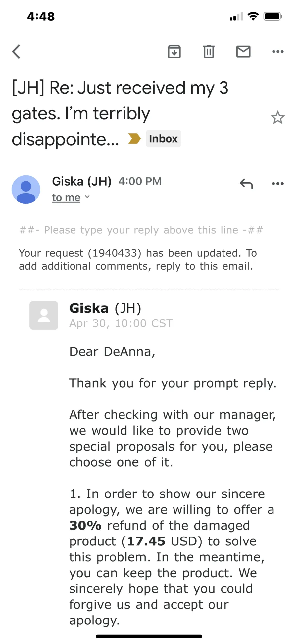This screenshot has width=298, height=644.
Task: Delete the email using the trash icon
Action: point(209,52)
